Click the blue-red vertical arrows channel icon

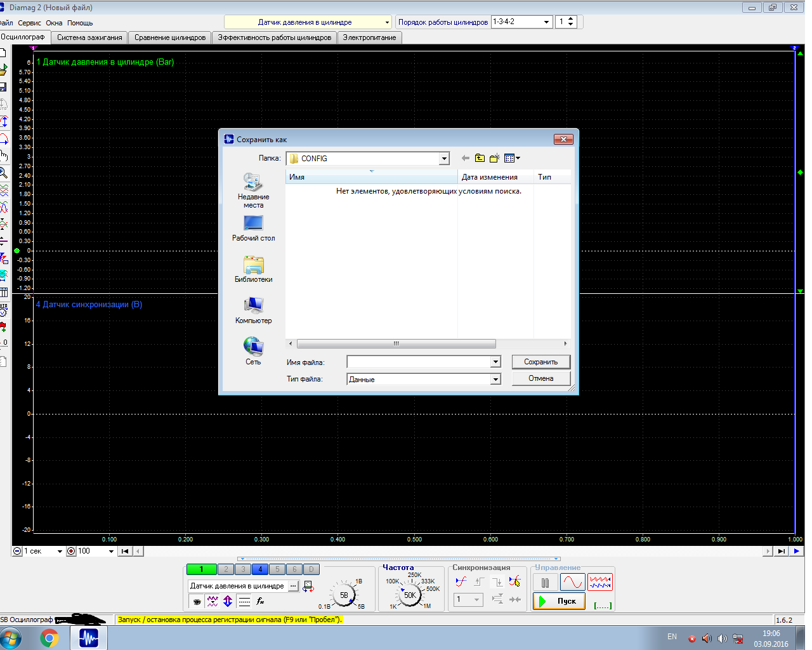click(x=228, y=601)
